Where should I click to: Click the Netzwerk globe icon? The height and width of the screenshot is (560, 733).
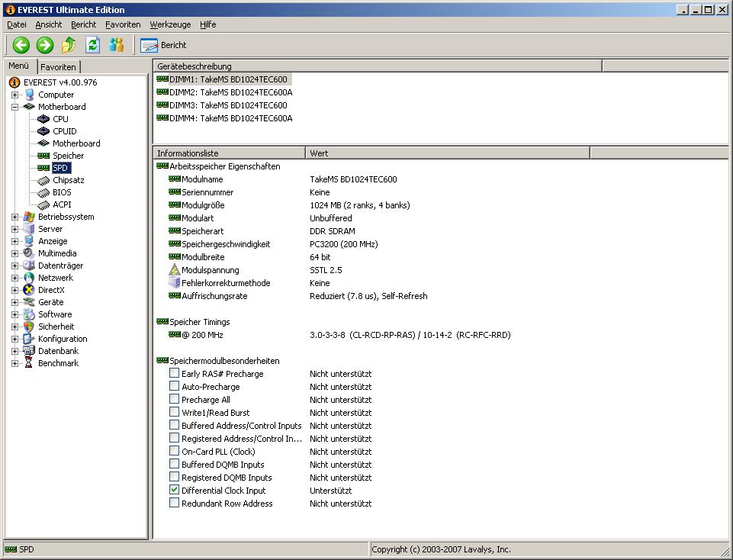pyautogui.click(x=29, y=277)
